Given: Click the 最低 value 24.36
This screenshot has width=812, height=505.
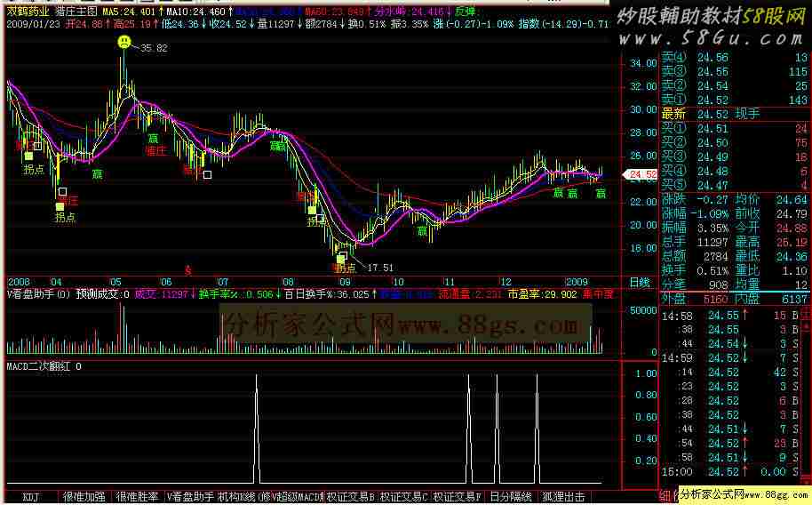Looking at the screenshot, I should click(792, 256).
